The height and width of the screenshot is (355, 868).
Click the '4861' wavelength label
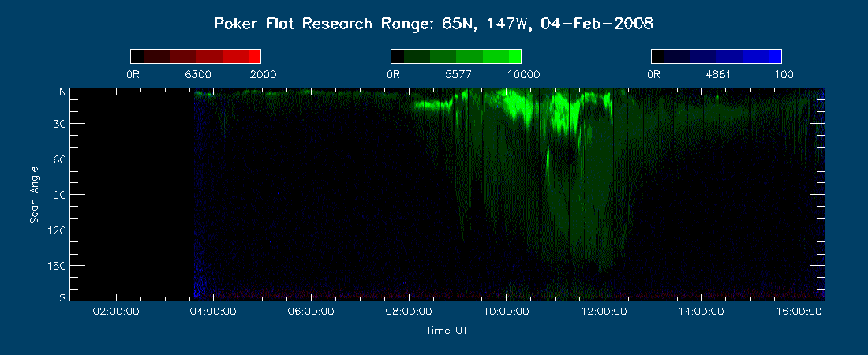718,75
